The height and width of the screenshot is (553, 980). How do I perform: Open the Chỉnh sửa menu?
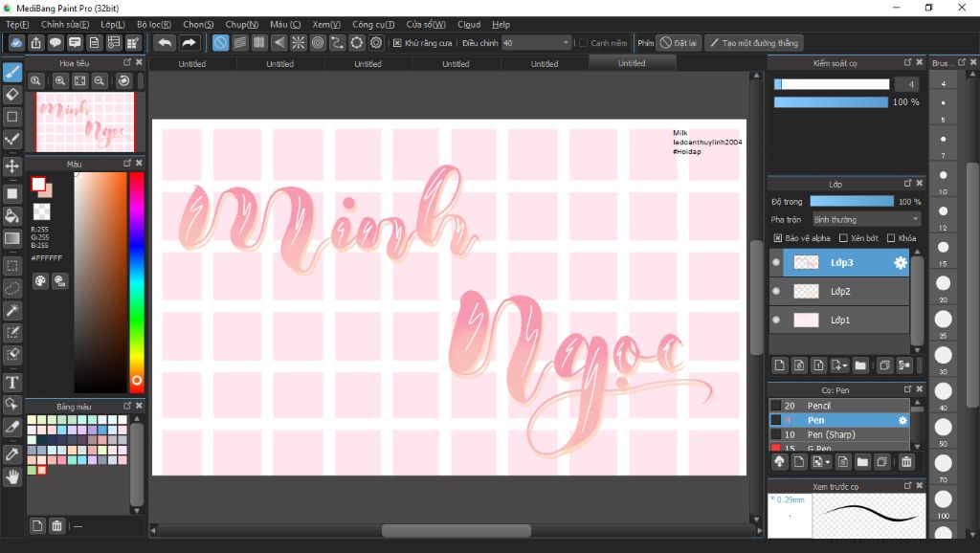[x=65, y=24]
